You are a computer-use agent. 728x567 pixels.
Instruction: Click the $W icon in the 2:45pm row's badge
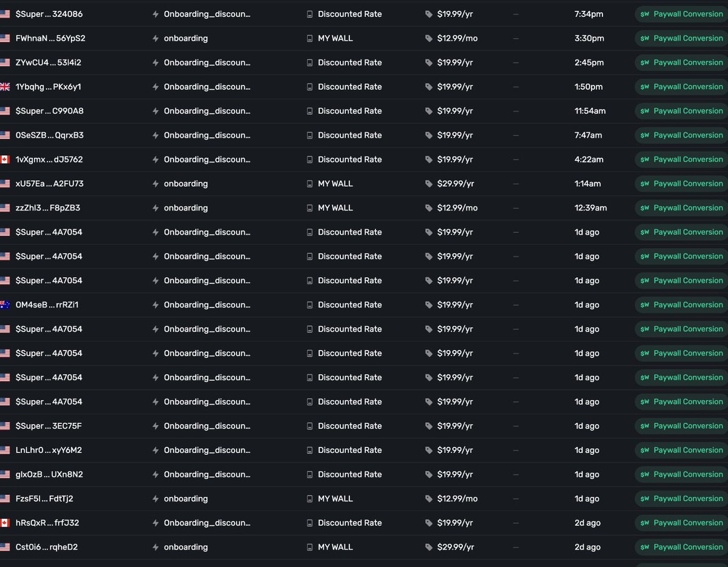[645, 62]
